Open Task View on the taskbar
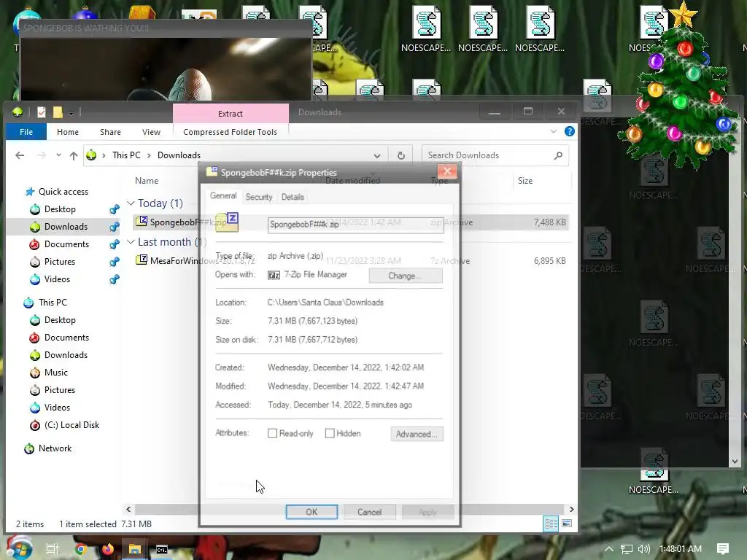Screen dimensions: 747x560 [52, 548]
